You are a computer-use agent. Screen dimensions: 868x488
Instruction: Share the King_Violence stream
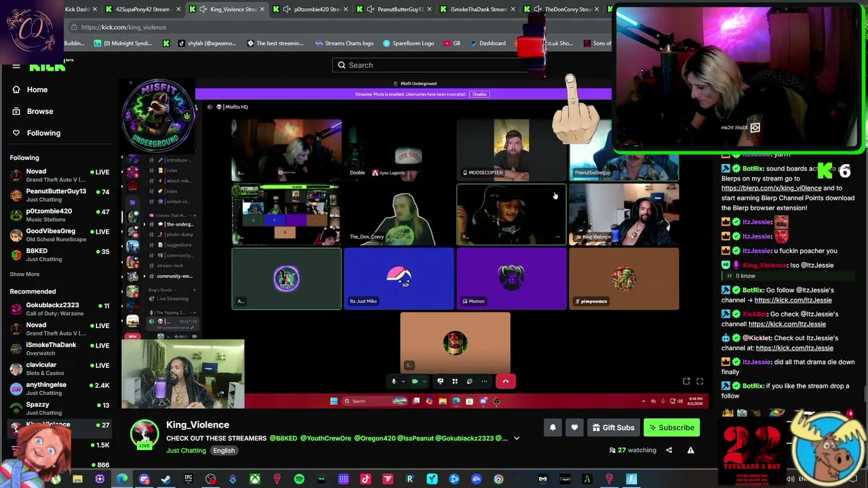click(669, 450)
